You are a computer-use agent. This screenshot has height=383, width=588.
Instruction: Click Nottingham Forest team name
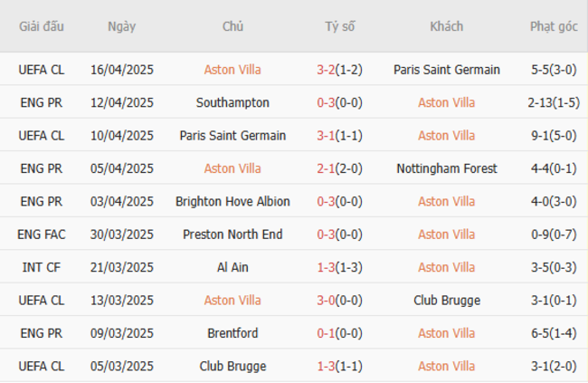446,168
